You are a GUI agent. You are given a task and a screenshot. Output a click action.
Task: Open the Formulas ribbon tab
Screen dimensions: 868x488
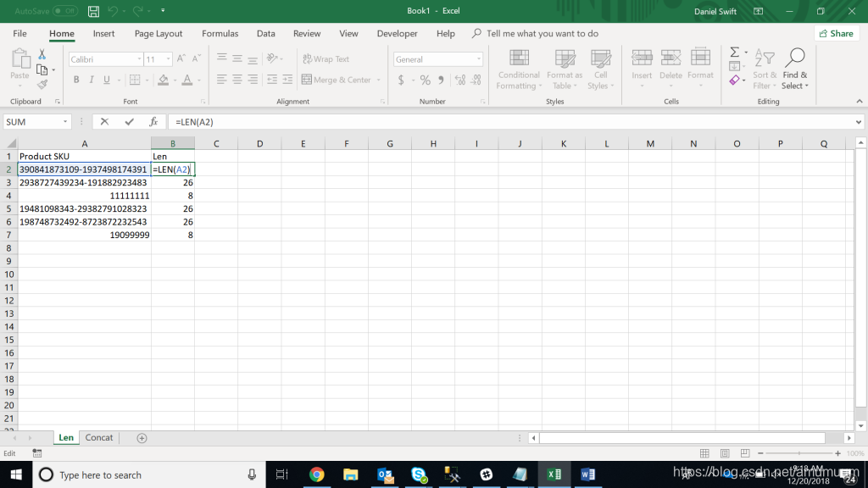(x=220, y=33)
